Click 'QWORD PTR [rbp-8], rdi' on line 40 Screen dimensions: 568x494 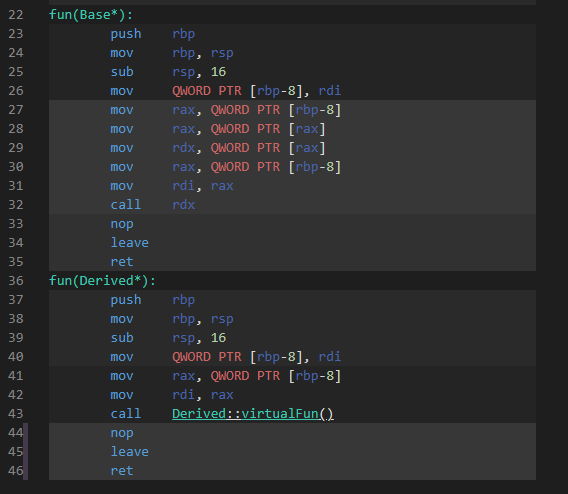[x=256, y=357]
